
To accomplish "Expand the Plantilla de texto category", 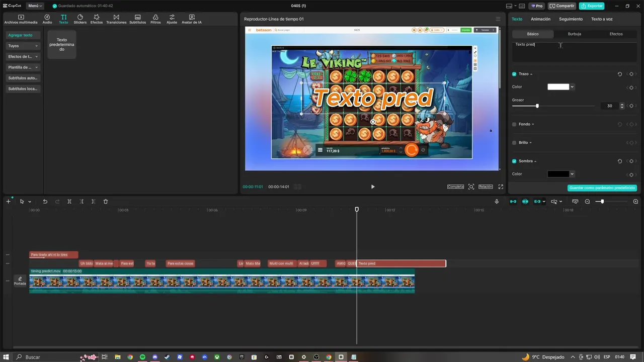I will click(x=23, y=67).
